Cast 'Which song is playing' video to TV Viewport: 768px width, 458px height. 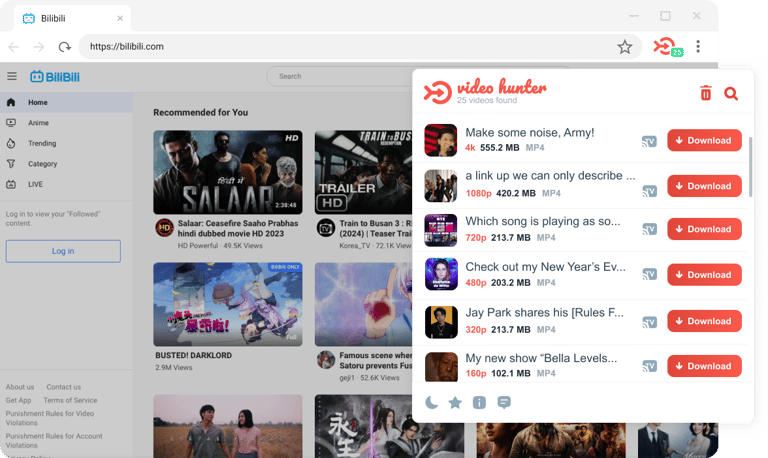pyautogui.click(x=649, y=229)
